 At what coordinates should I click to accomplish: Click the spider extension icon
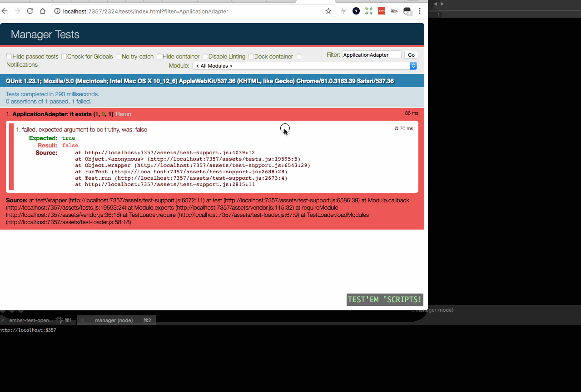coord(343,10)
